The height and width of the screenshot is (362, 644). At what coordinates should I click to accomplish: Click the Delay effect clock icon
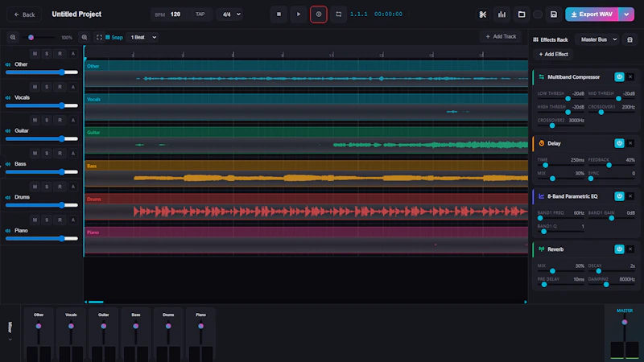pyautogui.click(x=541, y=143)
